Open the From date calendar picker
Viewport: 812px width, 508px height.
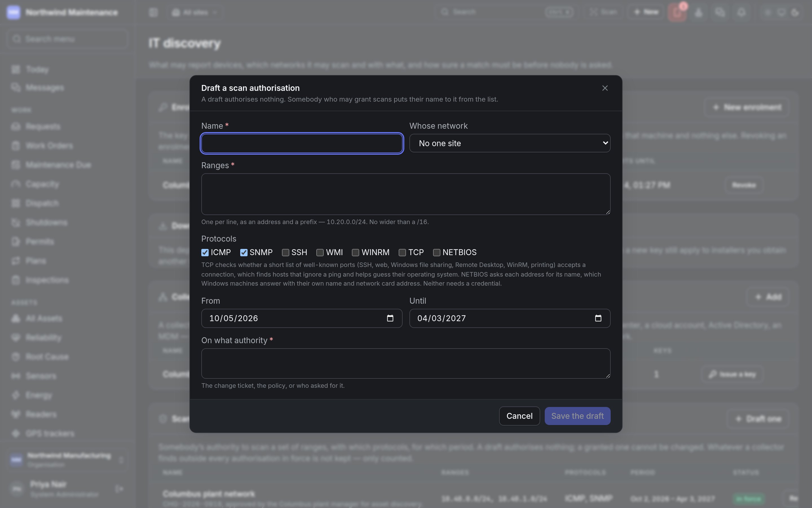(390, 318)
